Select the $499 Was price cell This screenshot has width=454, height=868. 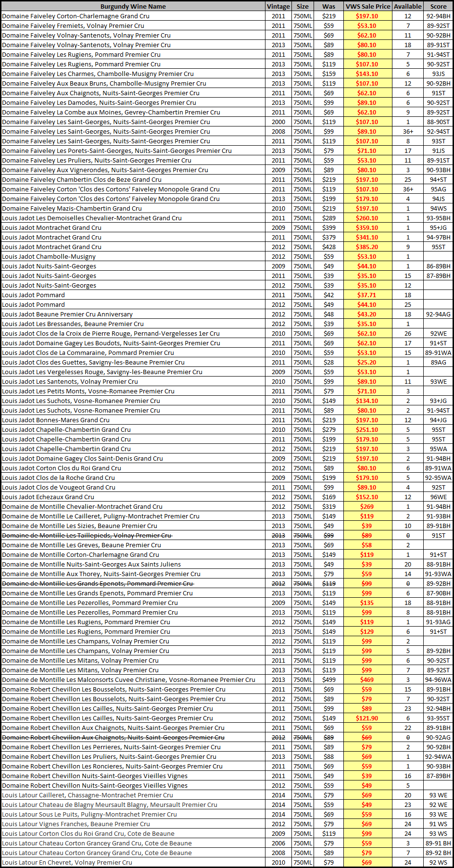pyautogui.click(x=329, y=680)
